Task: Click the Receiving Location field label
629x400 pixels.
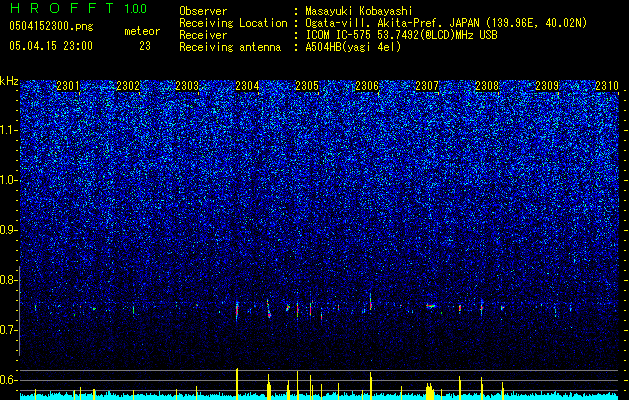Action: 233,23
